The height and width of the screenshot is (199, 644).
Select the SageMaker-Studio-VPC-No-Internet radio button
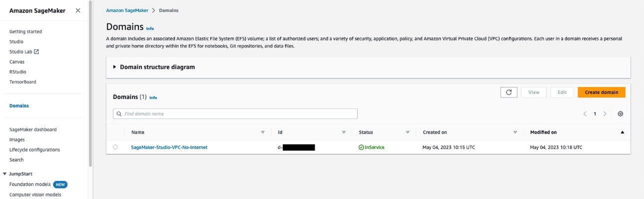coord(115,147)
